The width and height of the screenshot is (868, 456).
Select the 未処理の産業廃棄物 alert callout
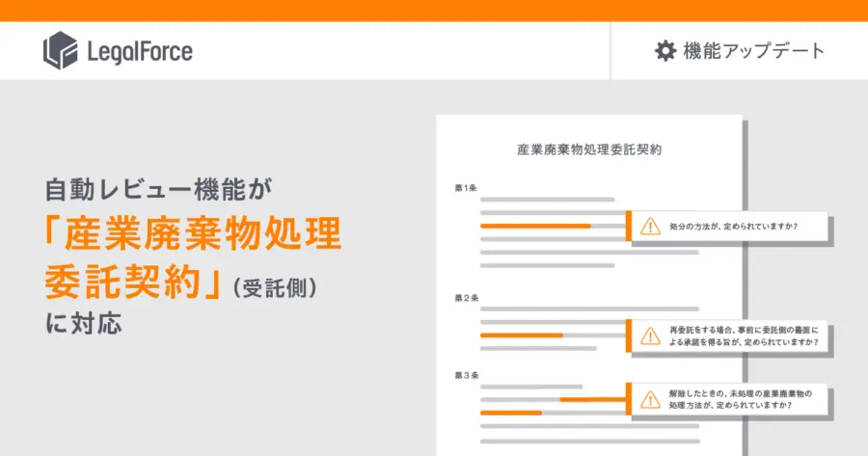pos(727,399)
